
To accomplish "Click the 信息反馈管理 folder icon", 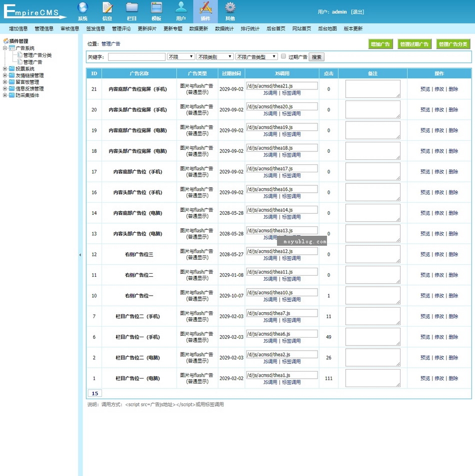I will (12, 88).
